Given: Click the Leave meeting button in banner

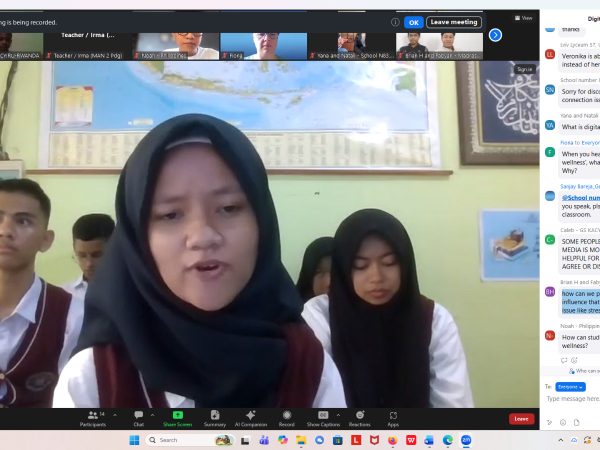Looking at the screenshot, I should [453, 22].
